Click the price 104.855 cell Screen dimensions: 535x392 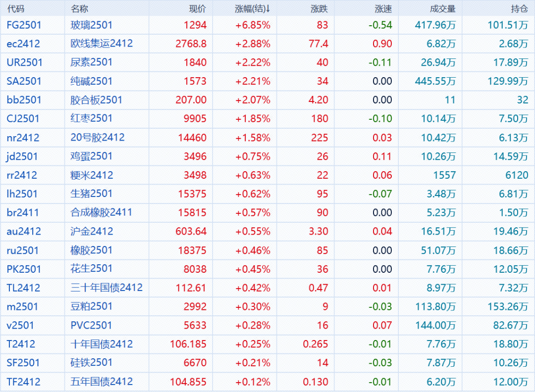tap(188, 382)
